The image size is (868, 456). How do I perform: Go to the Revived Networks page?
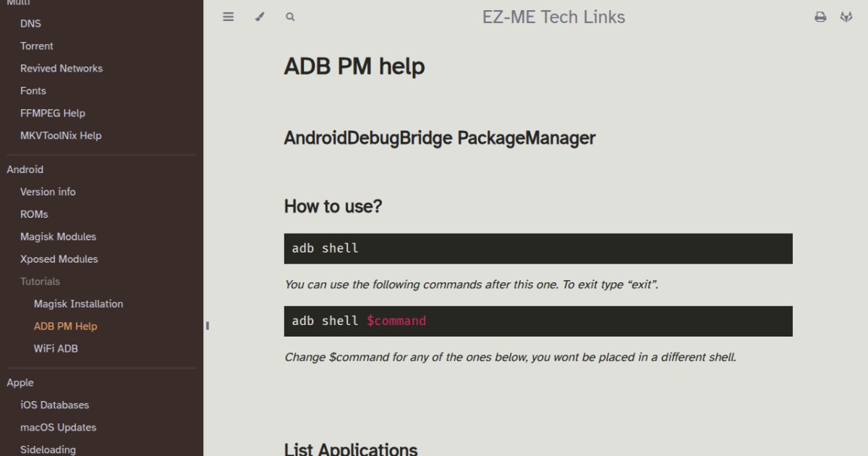click(61, 68)
